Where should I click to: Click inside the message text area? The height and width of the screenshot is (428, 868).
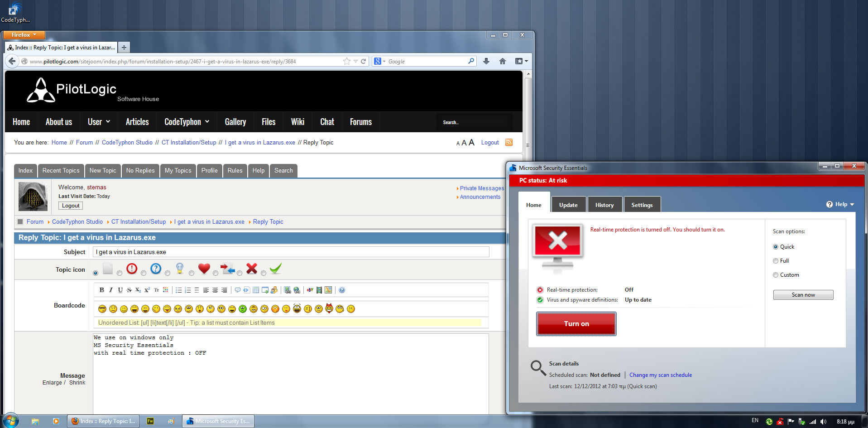291,374
